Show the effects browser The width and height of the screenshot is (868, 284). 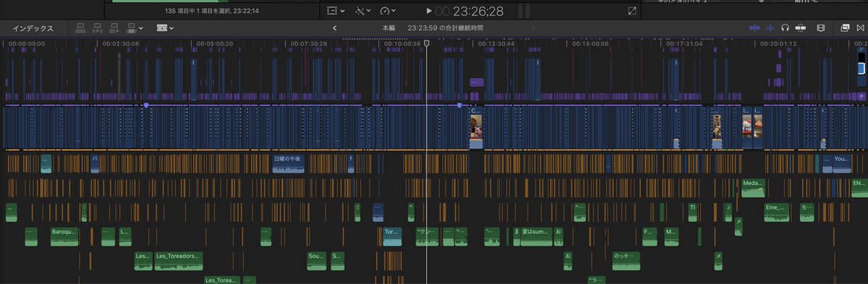845,28
